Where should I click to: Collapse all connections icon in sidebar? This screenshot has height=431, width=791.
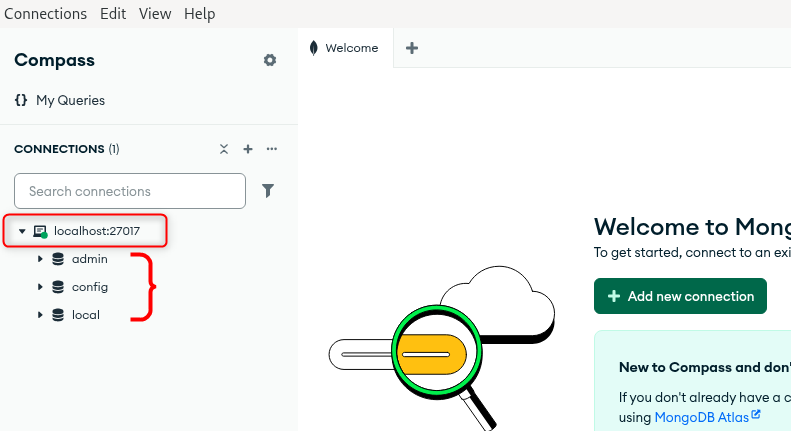[224, 149]
